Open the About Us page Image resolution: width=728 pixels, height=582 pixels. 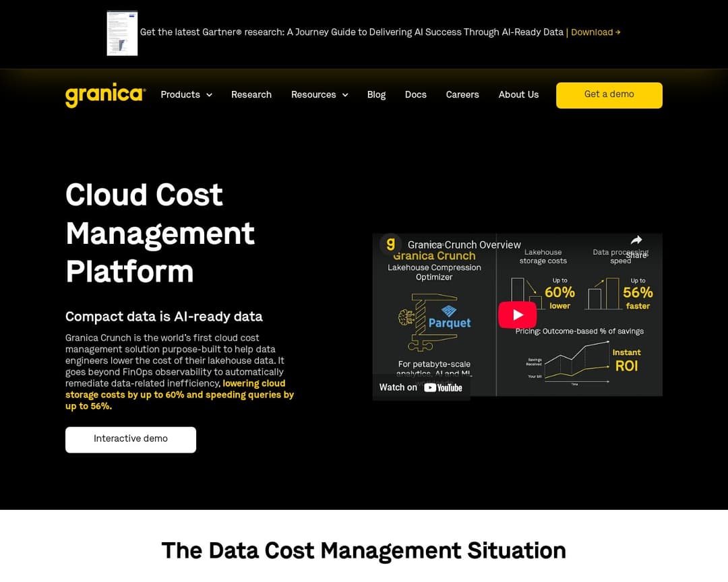[518, 95]
